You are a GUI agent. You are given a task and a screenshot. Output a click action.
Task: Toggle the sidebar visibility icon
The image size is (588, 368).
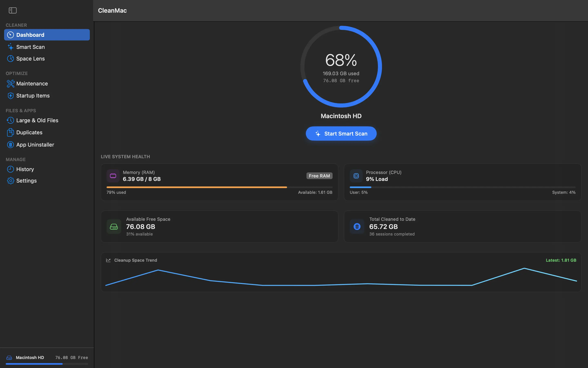click(13, 10)
